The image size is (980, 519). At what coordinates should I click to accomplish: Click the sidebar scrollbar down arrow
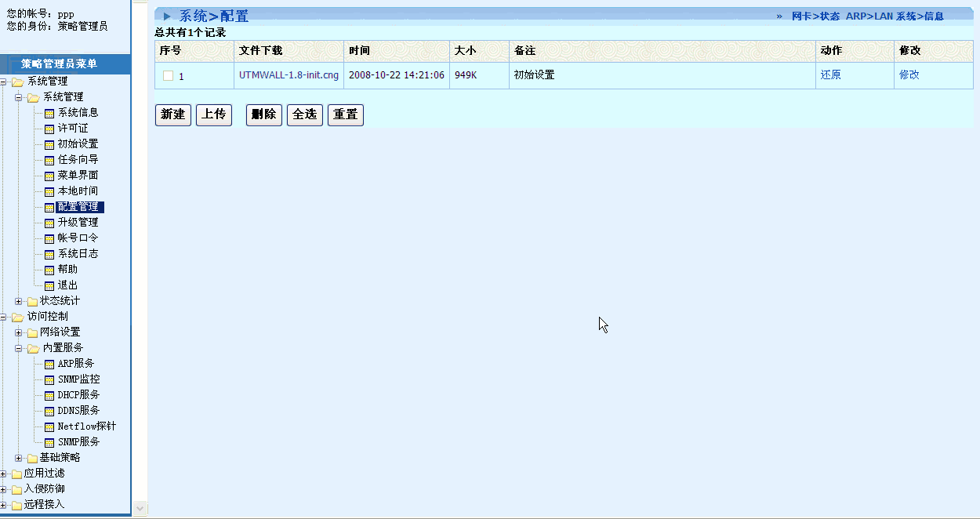pyautogui.click(x=140, y=508)
